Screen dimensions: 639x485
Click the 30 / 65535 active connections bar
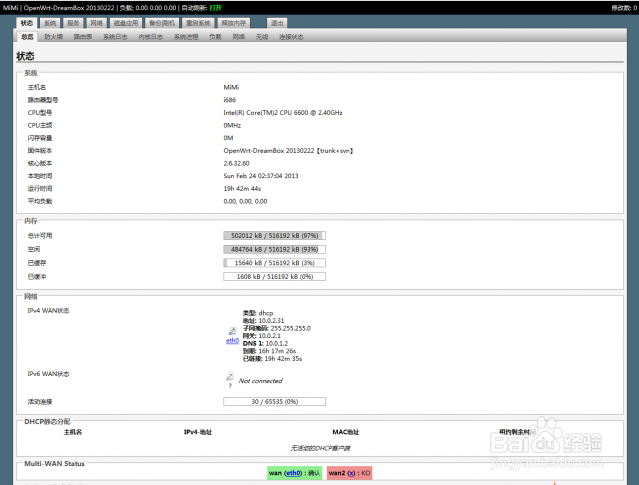(274, 401)
